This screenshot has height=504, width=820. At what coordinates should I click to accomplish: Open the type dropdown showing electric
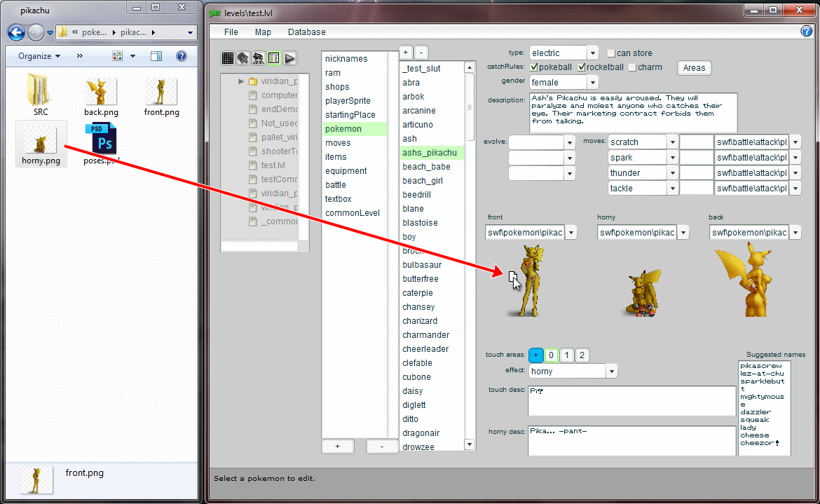pyautogui.click(x=592, y=53)
